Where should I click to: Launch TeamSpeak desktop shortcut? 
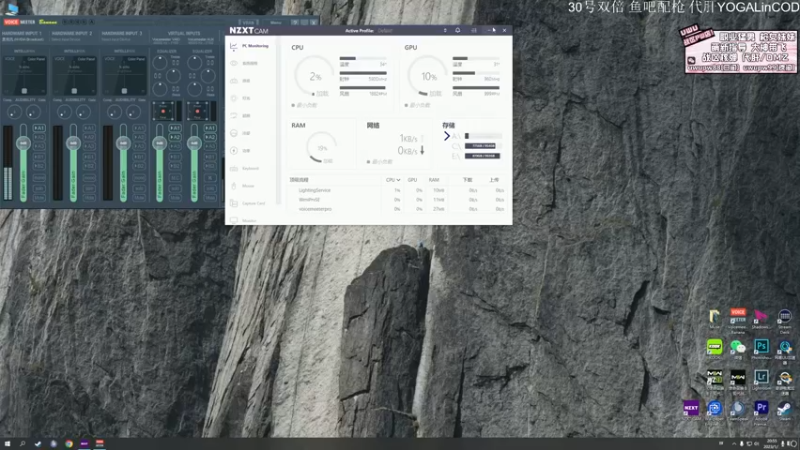tap(738, 411)
